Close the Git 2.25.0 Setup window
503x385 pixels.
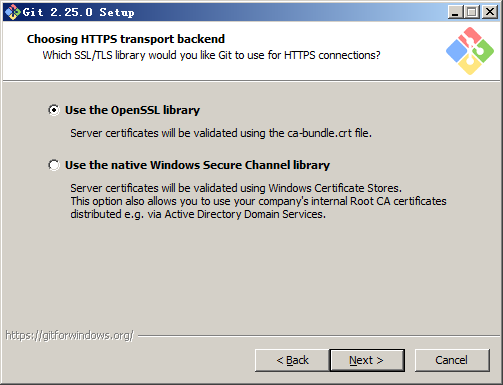[490, 12]
